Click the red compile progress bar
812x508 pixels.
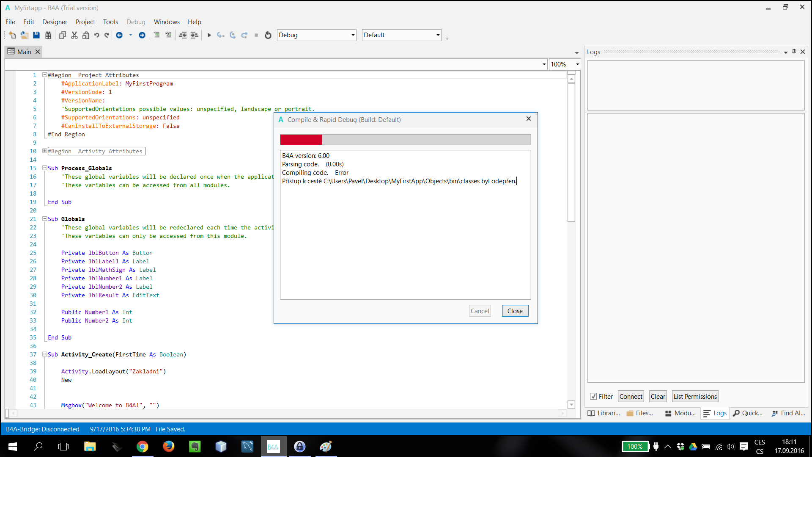click(x=301, y=140)
